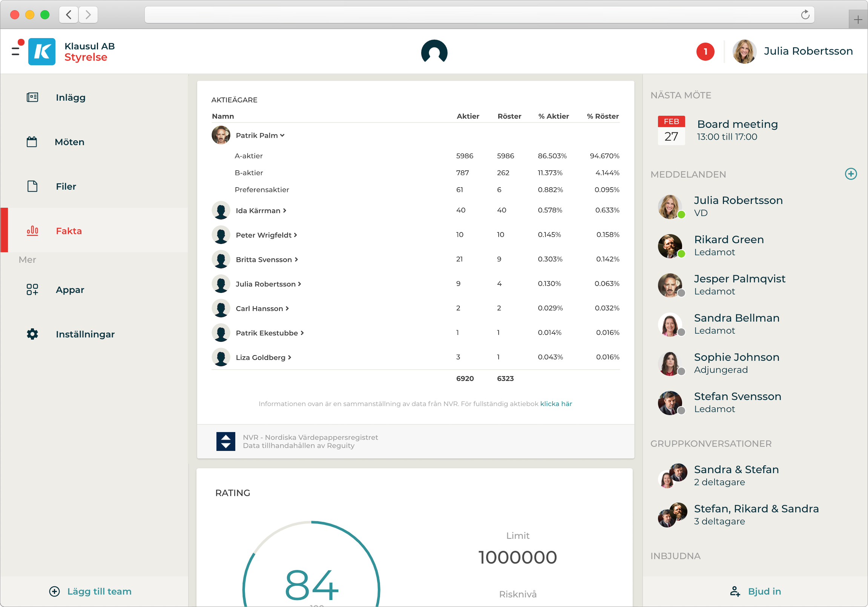Click the Klausul K logo icon
This screenshot has width=868, height=607.
pos(41,51)
